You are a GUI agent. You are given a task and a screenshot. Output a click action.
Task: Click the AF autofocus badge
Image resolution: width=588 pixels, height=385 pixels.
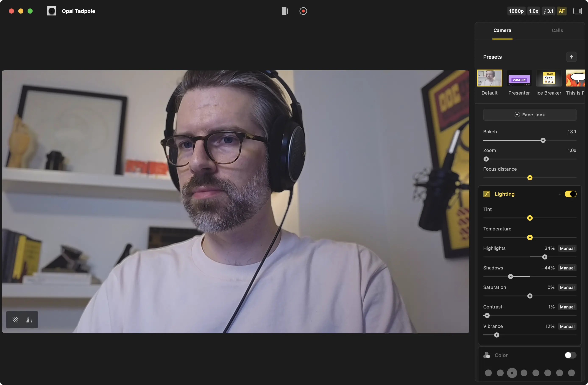tap(562, 11)
